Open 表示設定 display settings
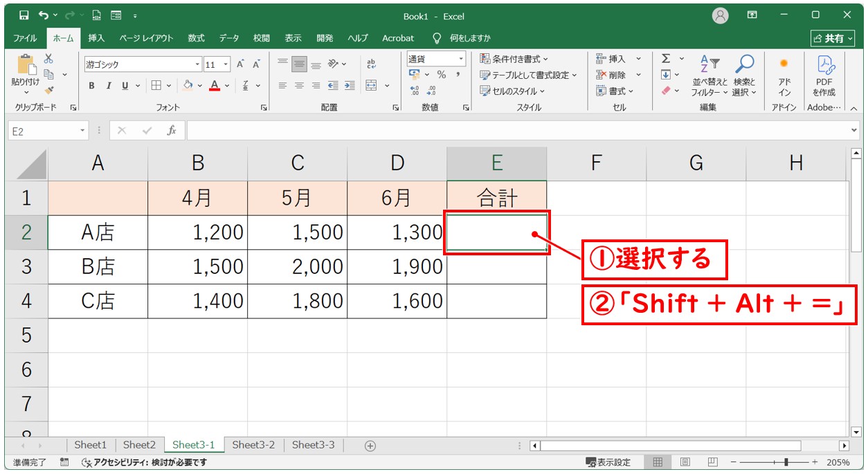Image resolution: width=868 pixels, height=474 pixels. point(608,462)
